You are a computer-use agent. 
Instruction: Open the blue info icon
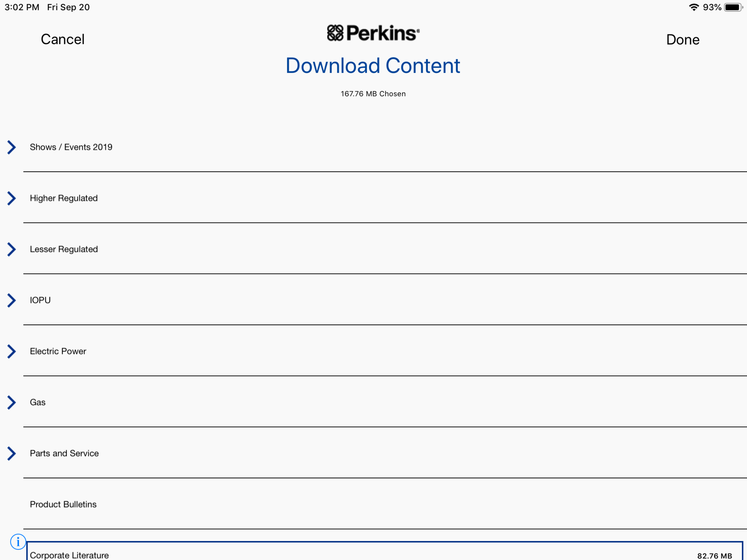point(18,542)
